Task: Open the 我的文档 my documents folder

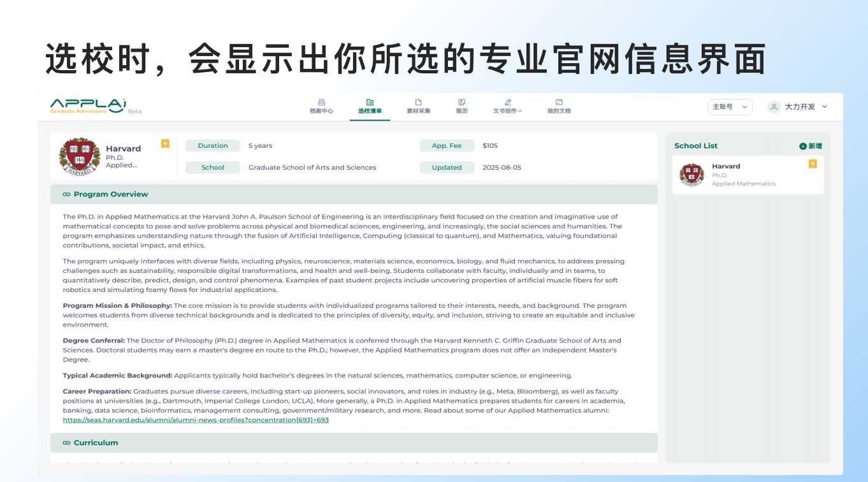Action: [x=559, y=106]
